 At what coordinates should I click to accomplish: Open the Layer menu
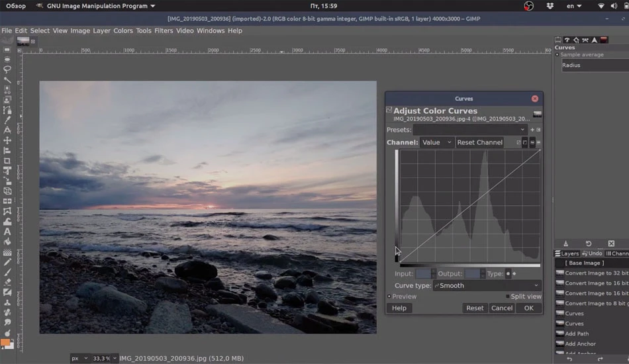coord(101,31)
